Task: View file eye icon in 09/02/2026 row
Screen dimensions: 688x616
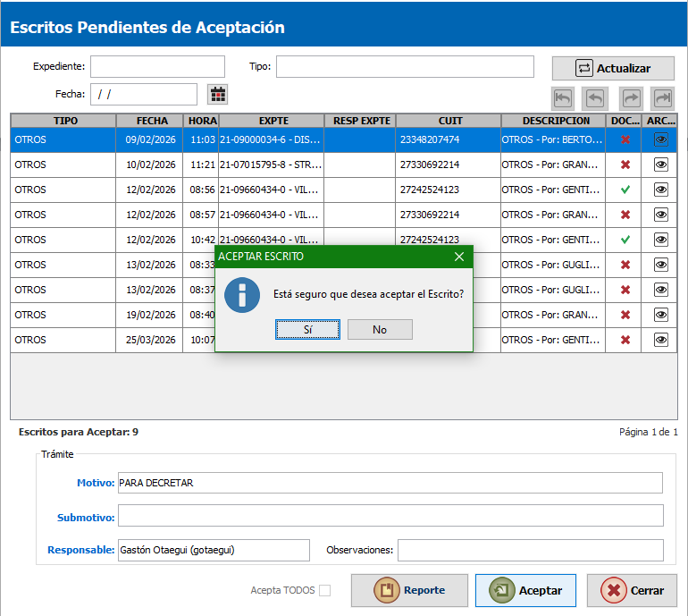Action: click(x=661, y=139)
